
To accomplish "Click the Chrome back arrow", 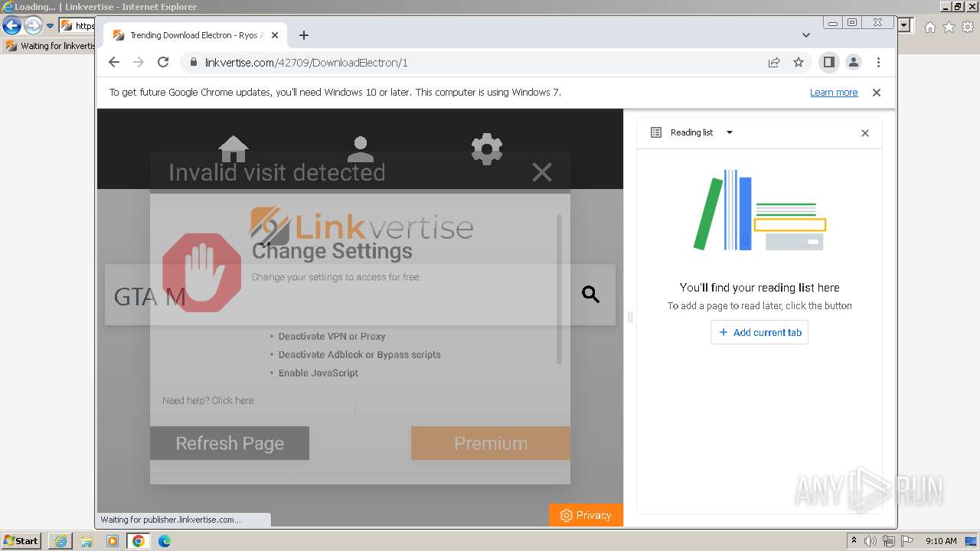I will pos(114,63).
